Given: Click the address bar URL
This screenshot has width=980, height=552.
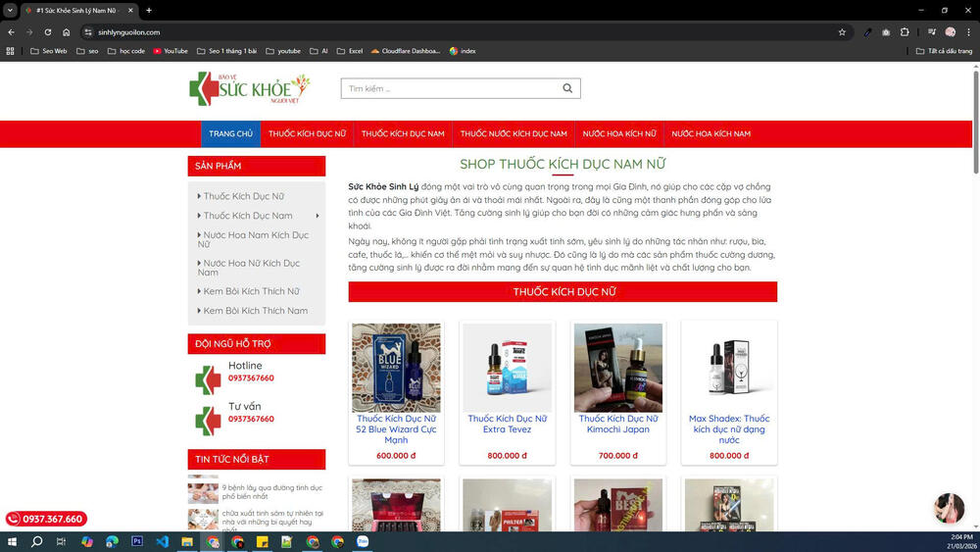Looking at the screenshot, I should (x=128, y=32).
